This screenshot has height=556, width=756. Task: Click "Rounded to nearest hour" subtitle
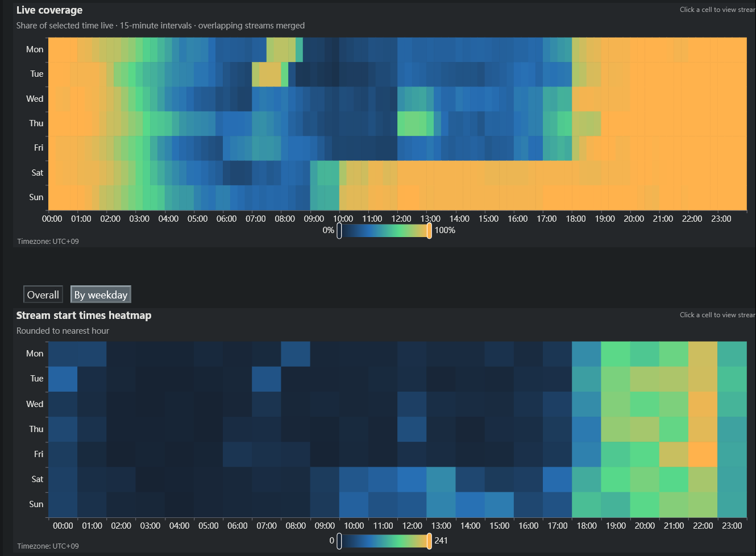63,331
